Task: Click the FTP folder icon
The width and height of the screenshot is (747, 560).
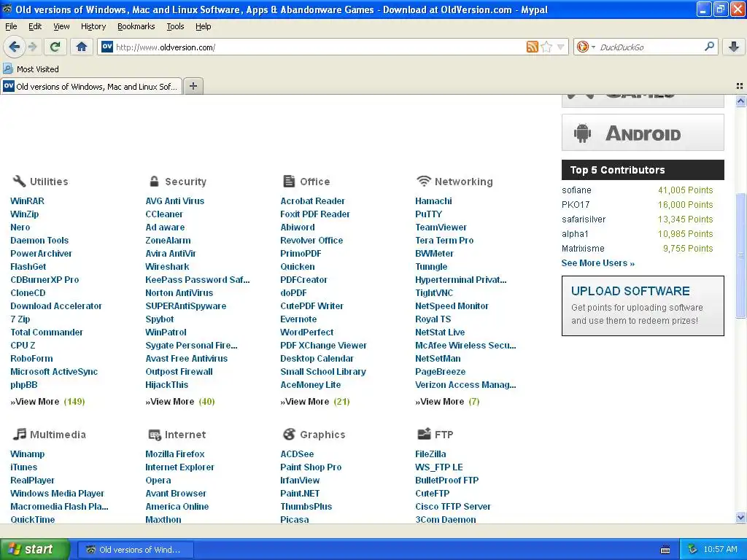Action: 424,433
